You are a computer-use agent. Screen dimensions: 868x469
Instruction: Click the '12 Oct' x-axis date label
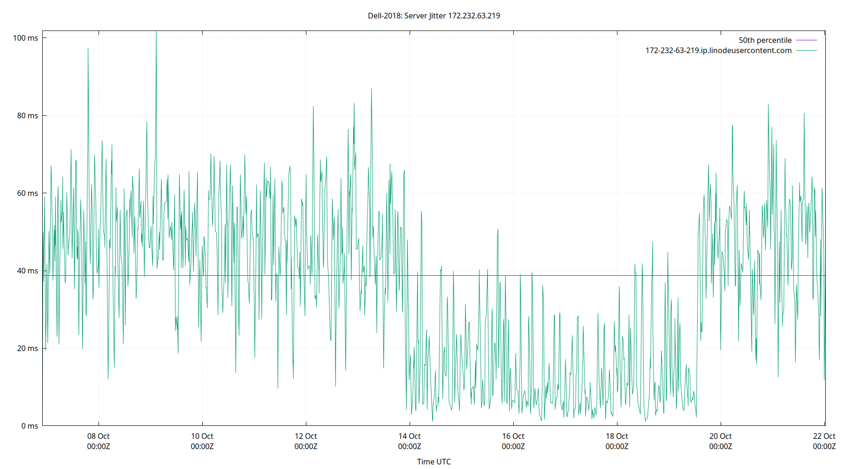[x=306, y=436]
